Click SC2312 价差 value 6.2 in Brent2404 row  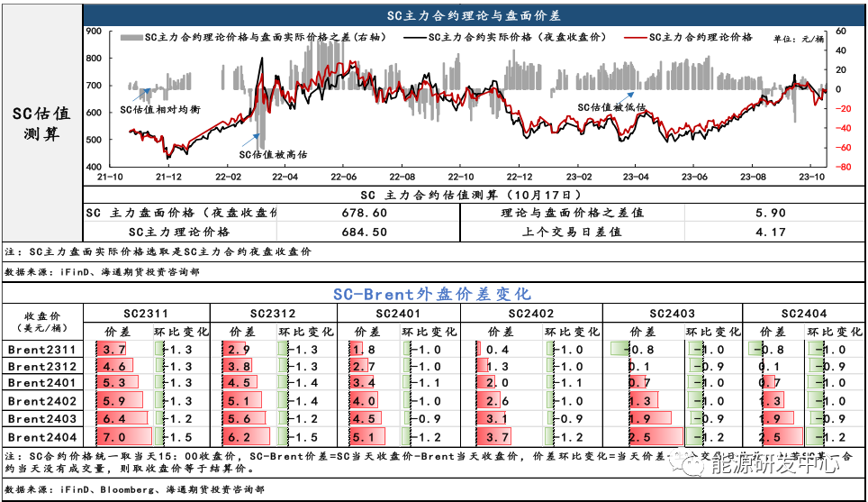click(x=240, y=437)
